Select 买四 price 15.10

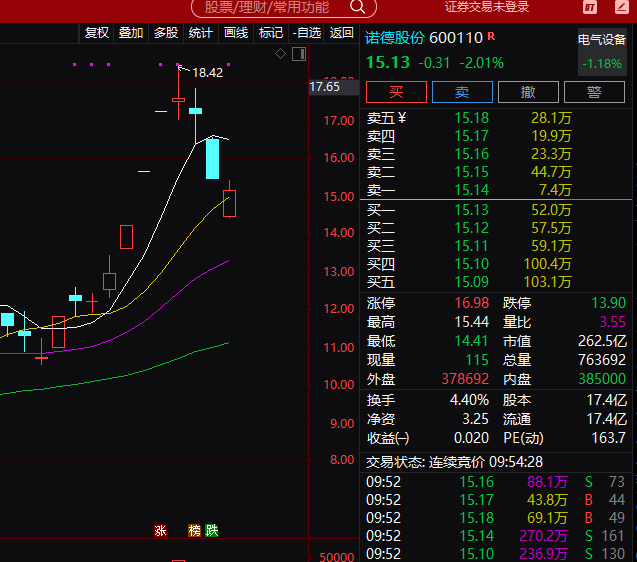pyautogui.click(x=471, y=264)
